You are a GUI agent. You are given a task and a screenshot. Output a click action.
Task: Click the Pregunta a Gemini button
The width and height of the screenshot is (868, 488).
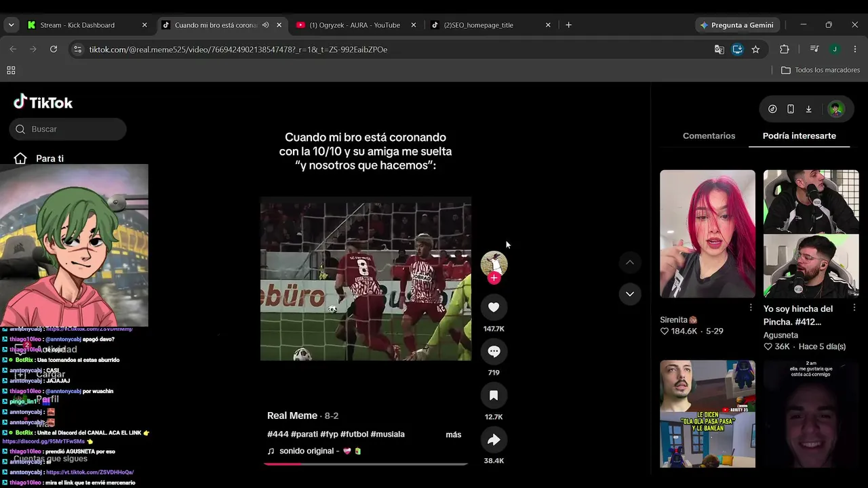pyautogui.click(x=736, y=25)
